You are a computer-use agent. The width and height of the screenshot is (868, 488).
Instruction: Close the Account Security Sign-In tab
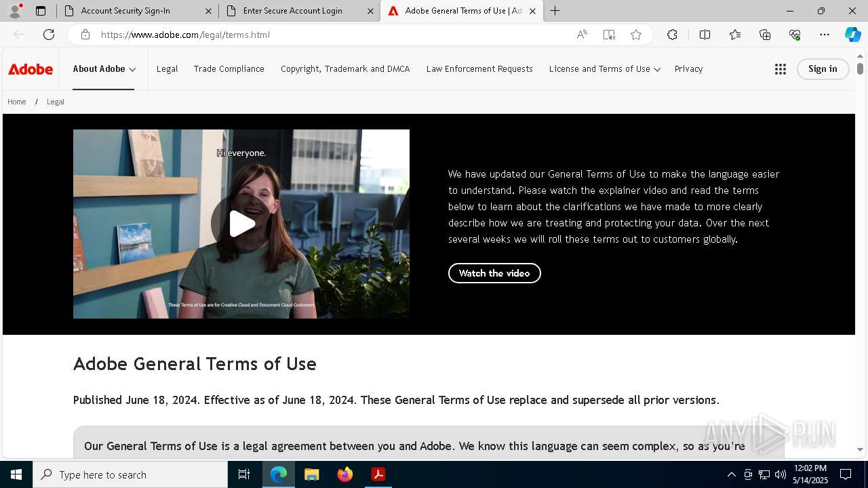[x=208, y=11]
